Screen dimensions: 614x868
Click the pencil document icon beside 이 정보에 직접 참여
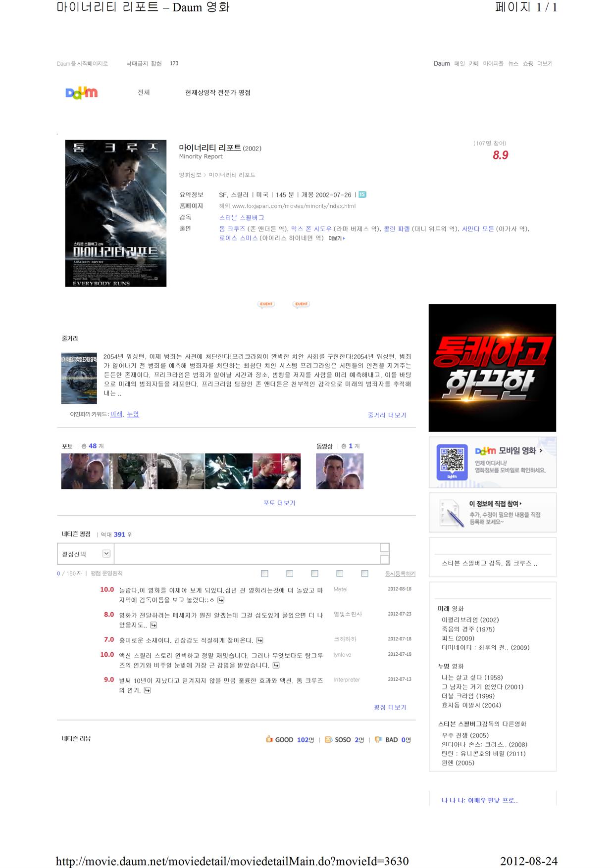click(452, 513)
